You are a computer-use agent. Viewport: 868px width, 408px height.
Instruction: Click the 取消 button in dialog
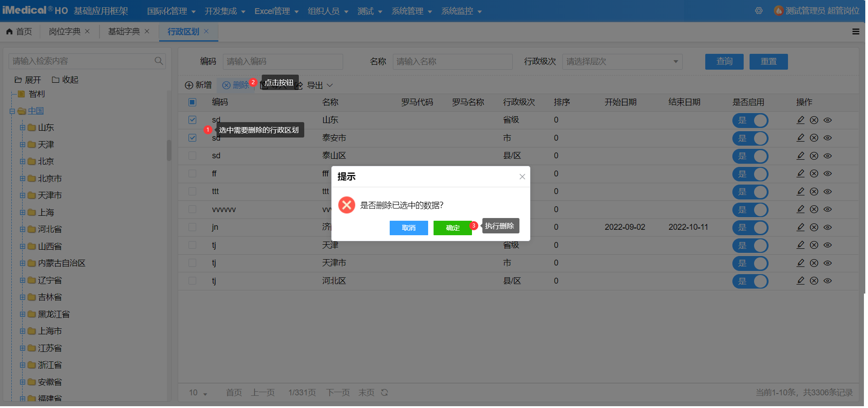409,228
